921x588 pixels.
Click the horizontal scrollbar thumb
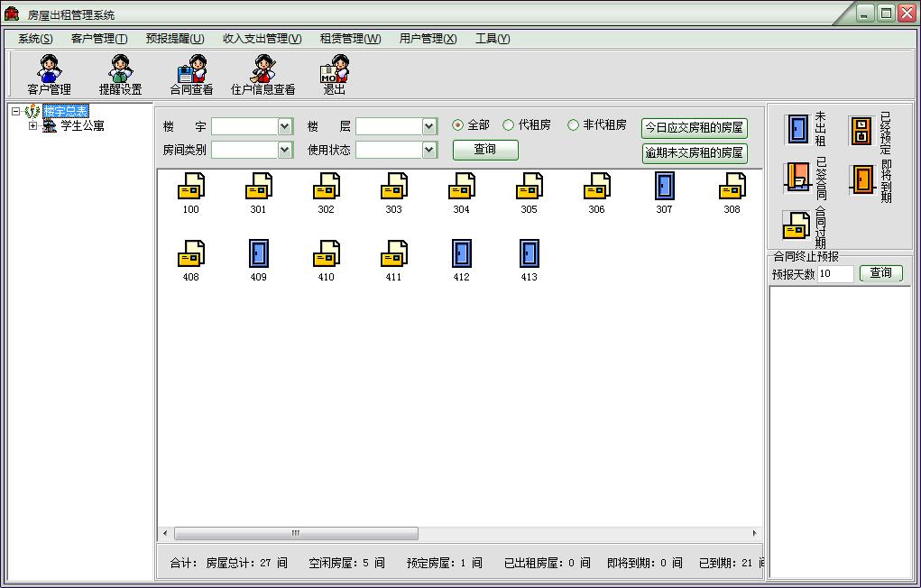(296, 533)
